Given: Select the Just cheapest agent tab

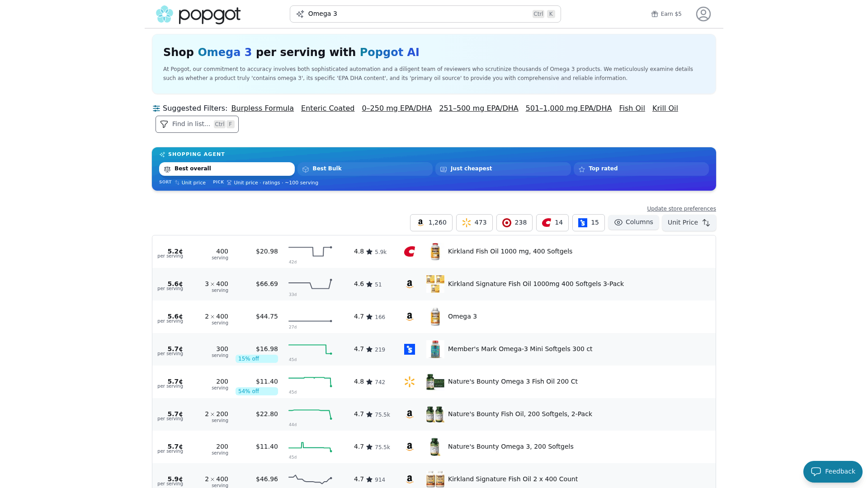Looking at the screenshot, I should click(x=503, y=169).
